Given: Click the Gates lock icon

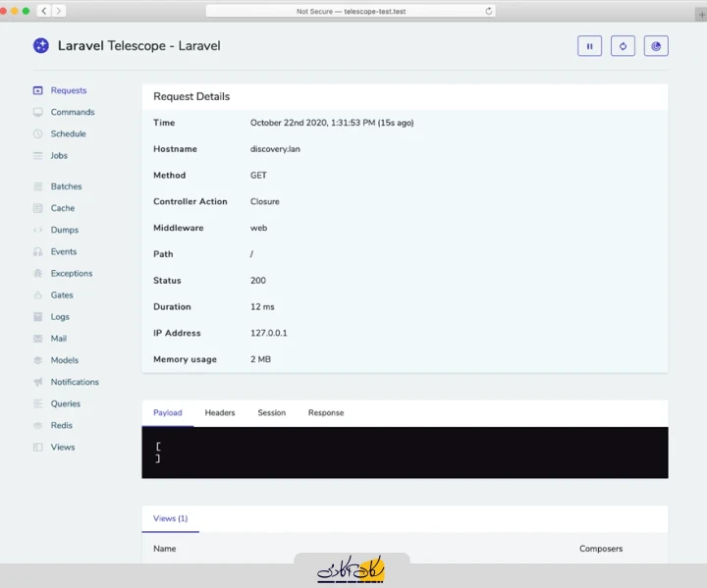Looking at the screenshot, I should [x=38, y=294].
